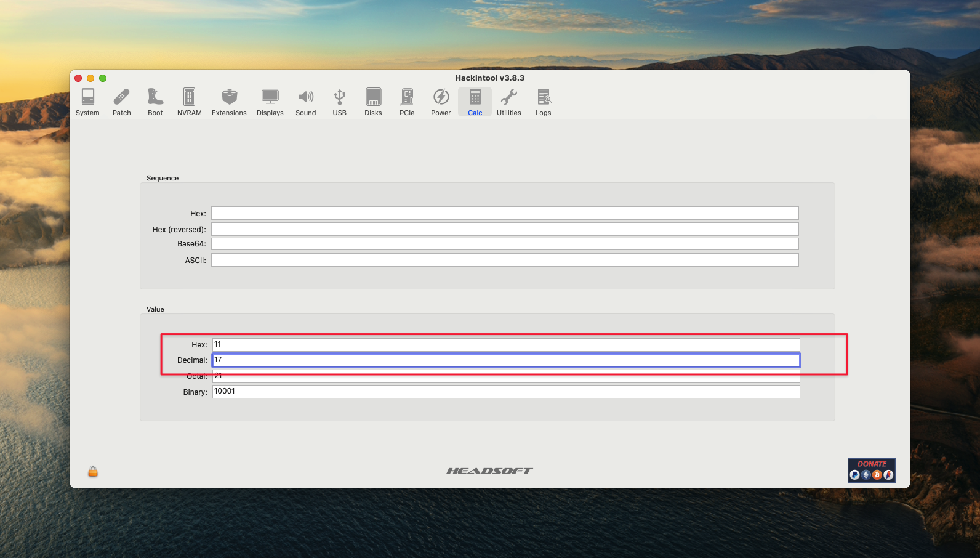
Task: Open the System toolbar section
Action: point(87,102)
